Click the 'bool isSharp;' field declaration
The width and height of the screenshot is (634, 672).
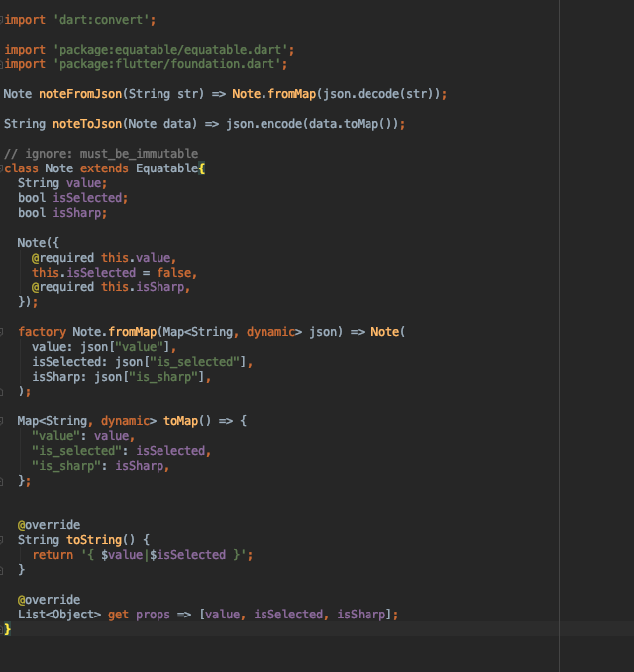(x=62, y=213)
